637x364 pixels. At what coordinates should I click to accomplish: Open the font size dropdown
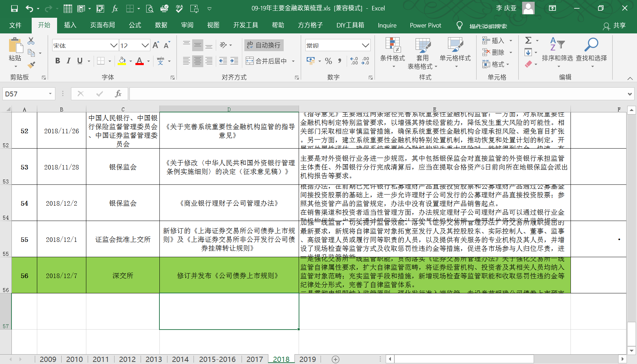145,45
